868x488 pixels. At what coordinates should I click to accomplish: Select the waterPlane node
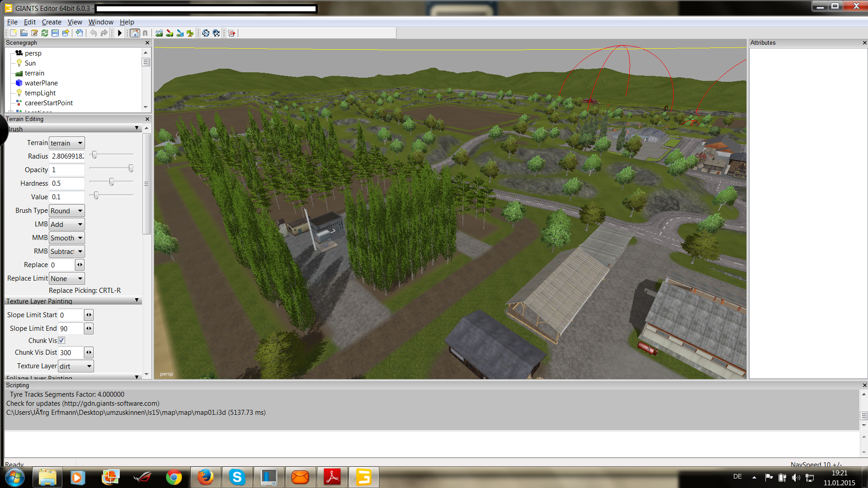point(41,83)
